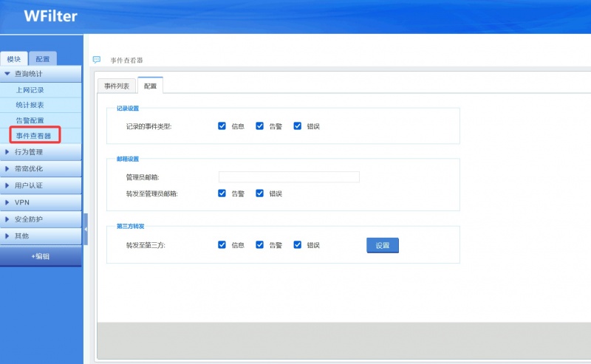Image resolution: width=591 pixels, height=364 pixels.
Task: Expand the 安全防护 section
Action: [x=41, y=219]
